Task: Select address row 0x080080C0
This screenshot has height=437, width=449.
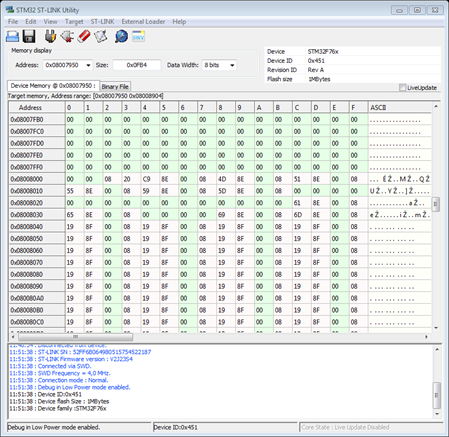Action: [x=37, y=322]
